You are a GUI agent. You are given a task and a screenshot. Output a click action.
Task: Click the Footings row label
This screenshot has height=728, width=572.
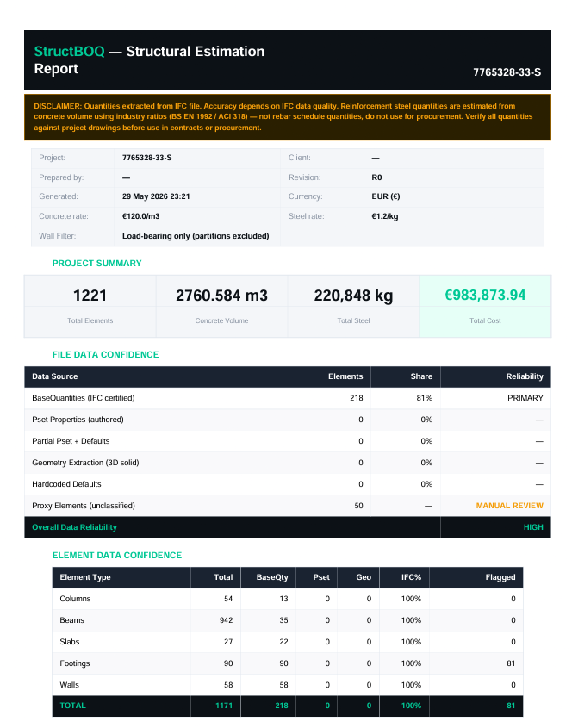pyautogui.click(x=75, y=663)
